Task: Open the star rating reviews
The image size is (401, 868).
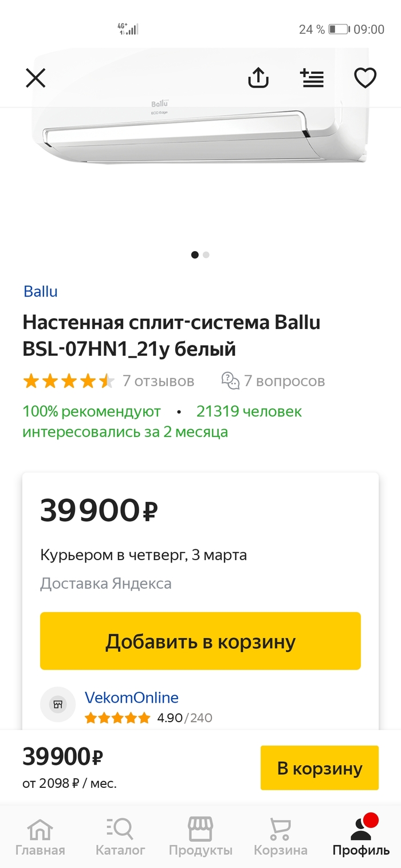Action: pos(69,381)
